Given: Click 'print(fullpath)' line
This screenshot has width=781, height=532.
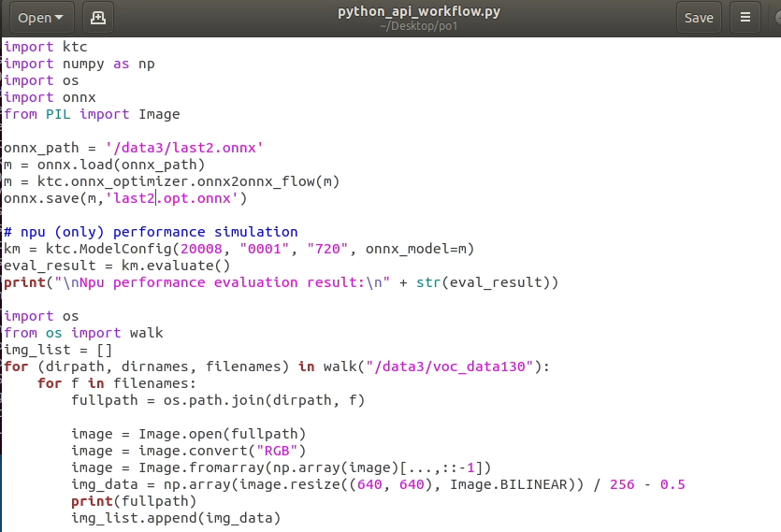Looking at the screenshot, I should click(x=134, y=502).
